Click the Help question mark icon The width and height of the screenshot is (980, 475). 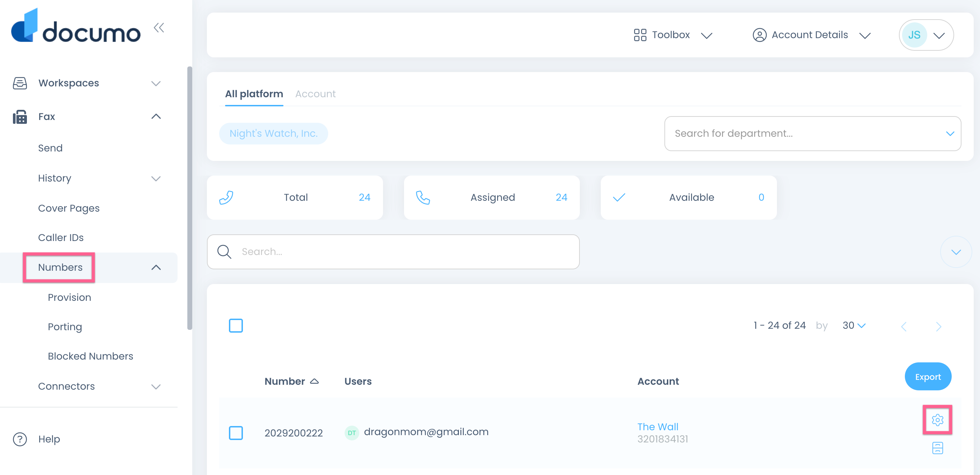[20, 439]
